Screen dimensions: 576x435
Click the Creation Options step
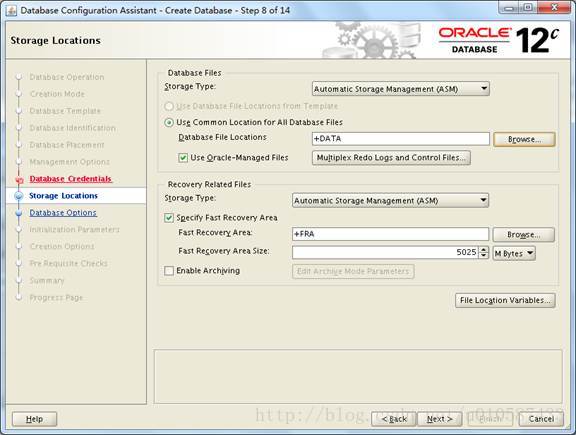[x=62, y=247]
